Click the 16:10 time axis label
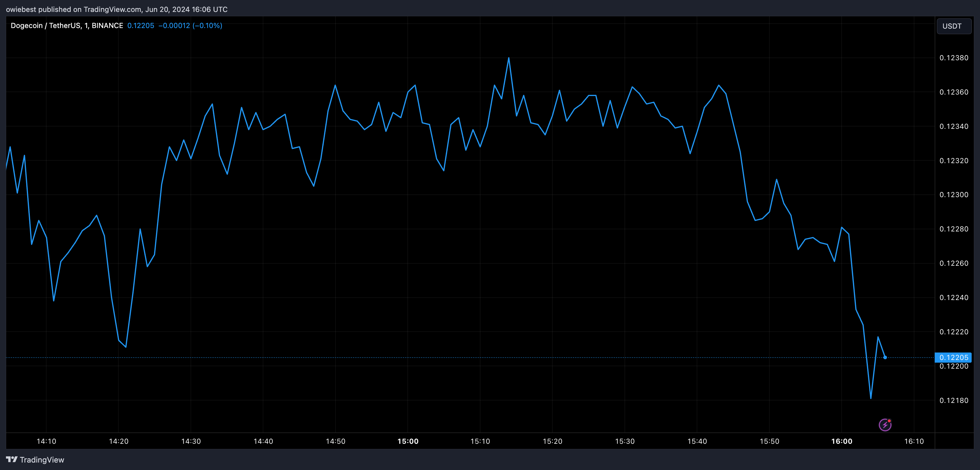 (x=914, y=441)
